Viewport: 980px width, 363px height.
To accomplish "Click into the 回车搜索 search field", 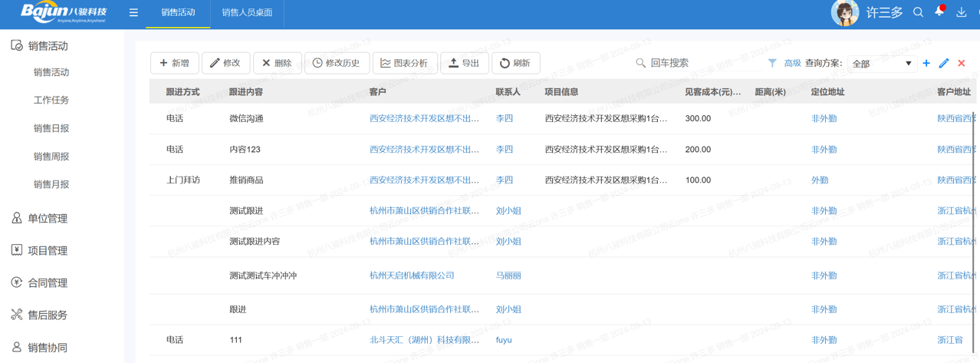I will [698, 63].
